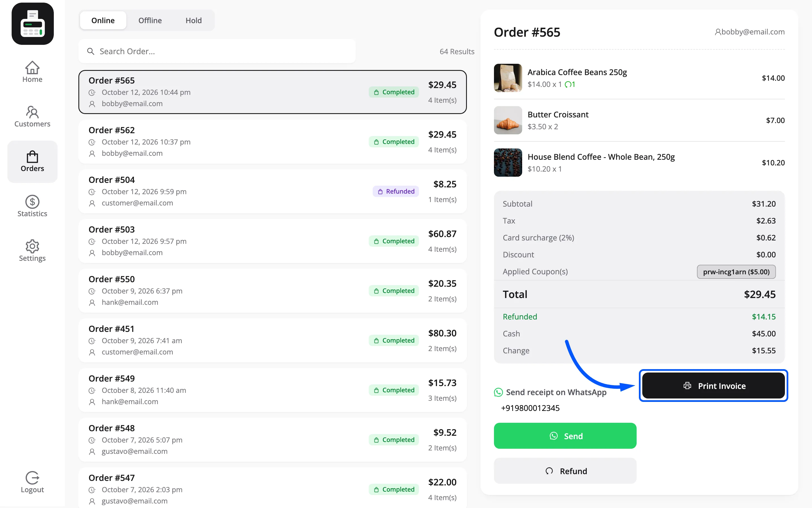Select Order #550 in the list

click(272, 291)
